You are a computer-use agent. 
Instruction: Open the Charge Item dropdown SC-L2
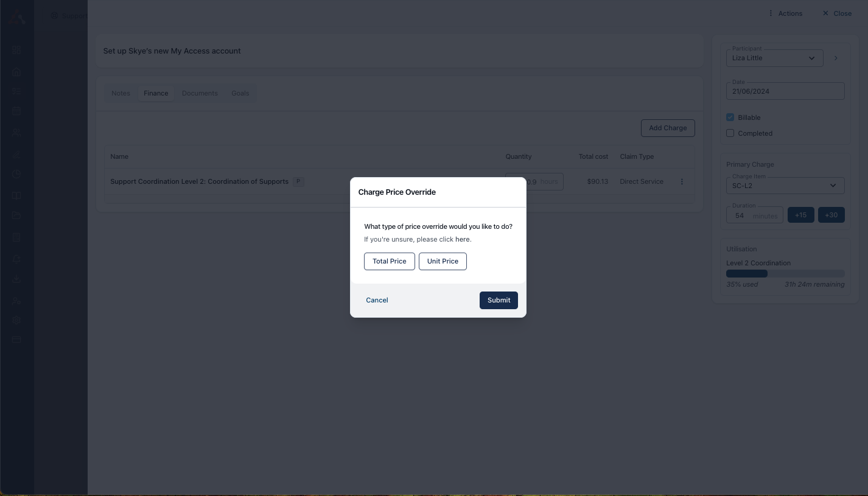coord(785,186)
